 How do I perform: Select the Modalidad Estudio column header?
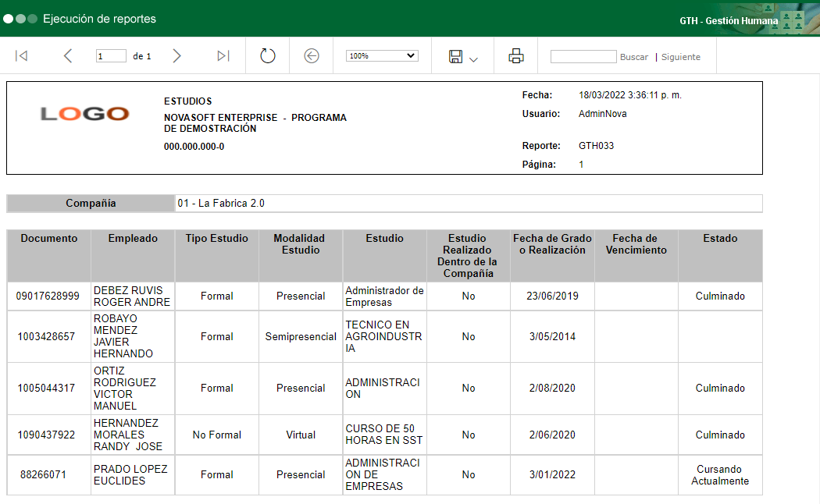tap(301, 256)
